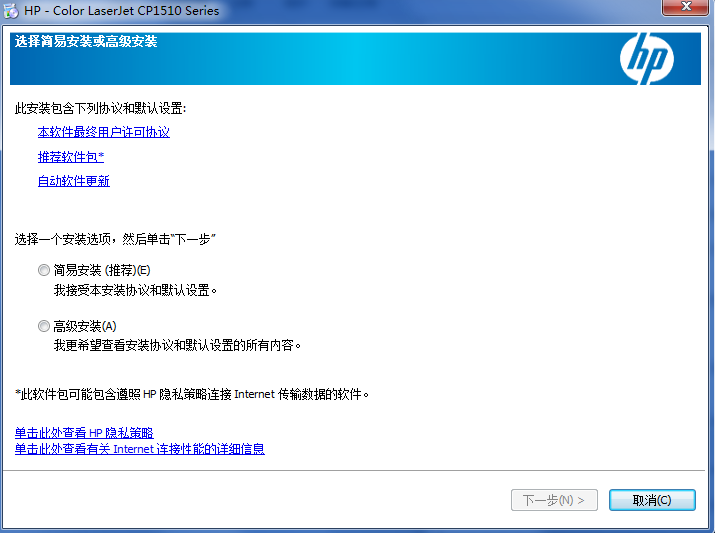Open the Internet 连接性能详细信息 link
The width and height of the screenshot is (715, 533).
tap(140, 449)
